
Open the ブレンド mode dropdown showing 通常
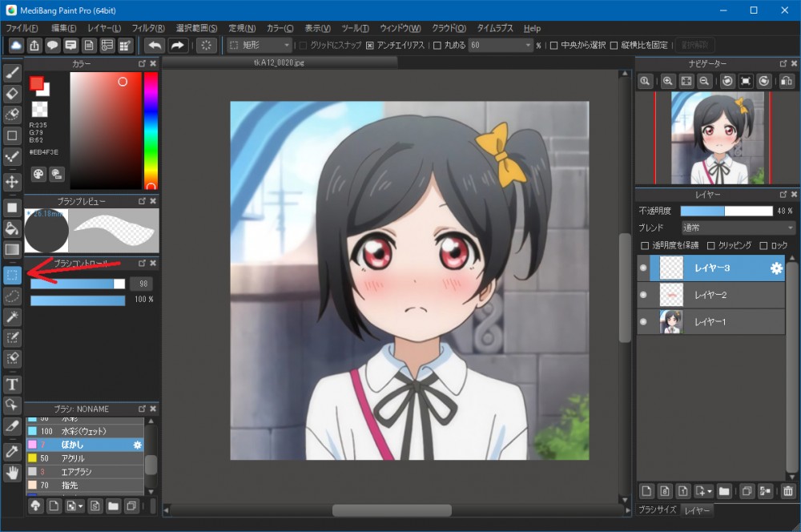tap(739, 228)
